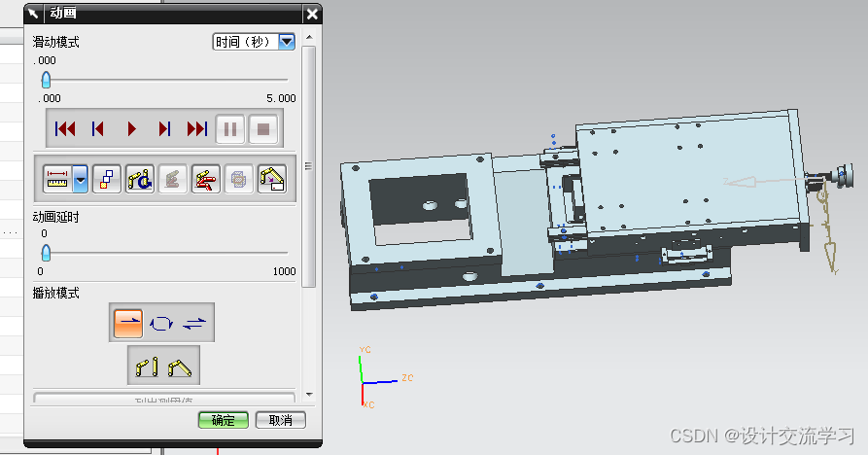This screenshot has height=455, width=868.
Task: Click the interference check icon
Action: (x=107, y=179)
